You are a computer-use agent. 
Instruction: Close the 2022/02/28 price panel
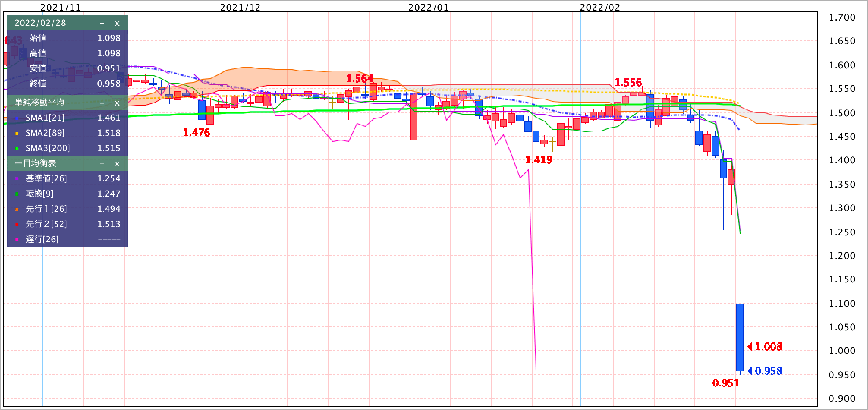[117, 23]
